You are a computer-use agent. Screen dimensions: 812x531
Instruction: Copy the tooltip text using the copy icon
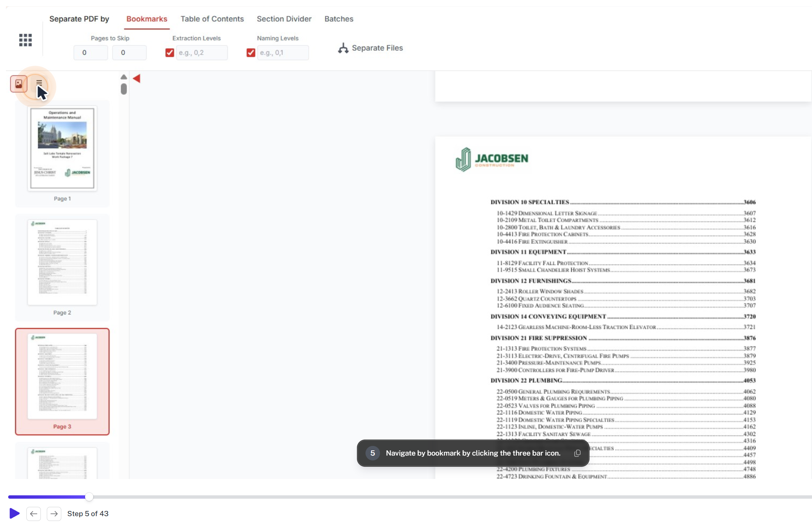pyautogui.click(x=577, y=453)
